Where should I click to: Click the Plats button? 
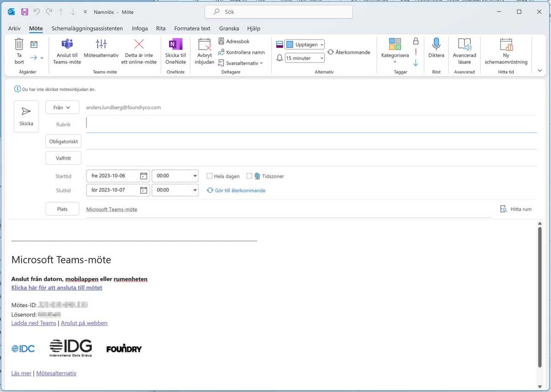(62, 209)
